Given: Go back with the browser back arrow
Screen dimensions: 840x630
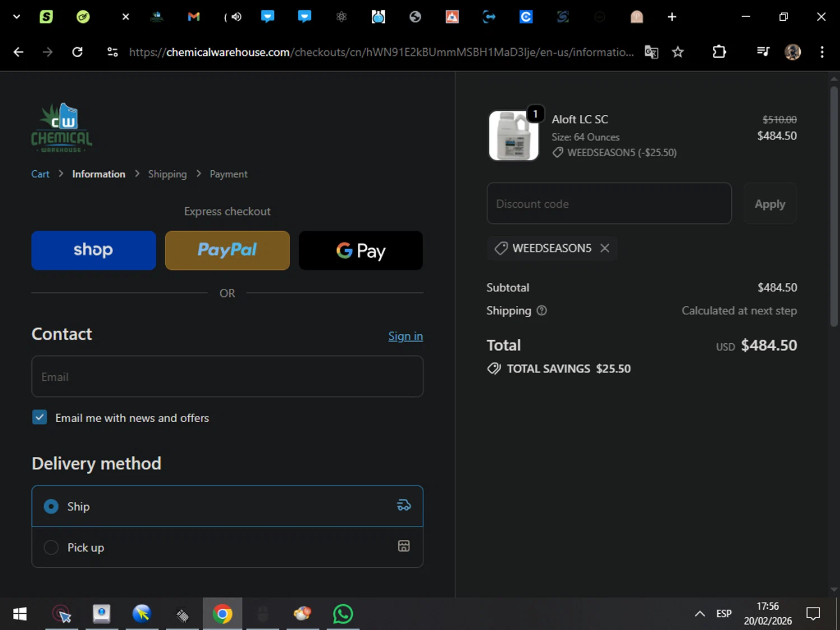Looking at the screenshot, I should tap(18, 52).
